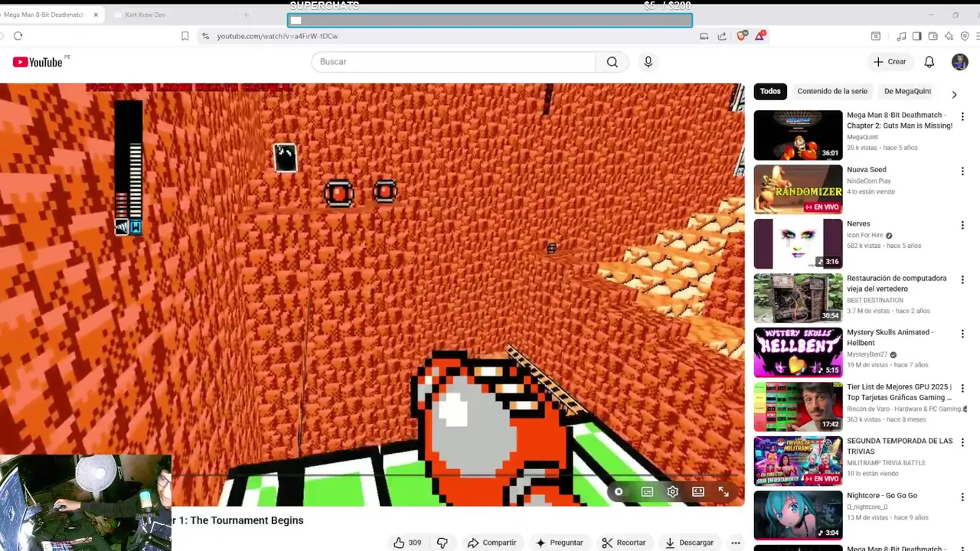
Task: Start voice search with the microphone
Action: coord(648,62)
